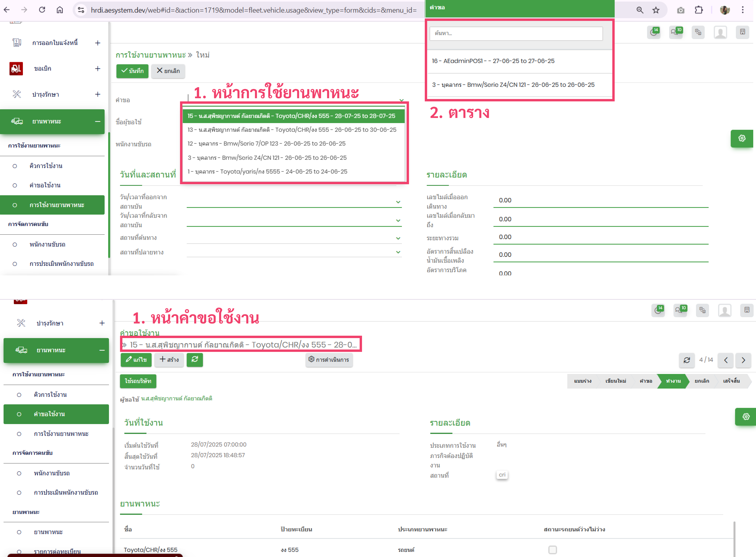Click the bookmark star icon

point(656,10)
